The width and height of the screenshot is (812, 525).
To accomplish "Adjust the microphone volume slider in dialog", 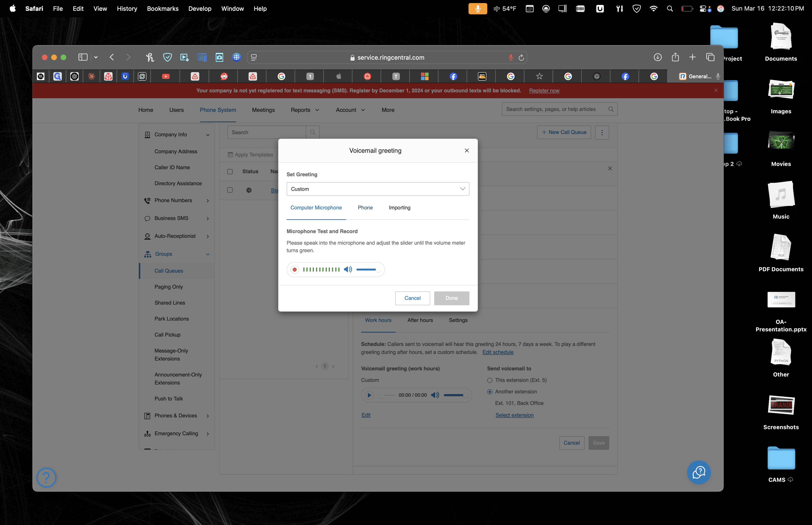I will (x=368, y=270).
